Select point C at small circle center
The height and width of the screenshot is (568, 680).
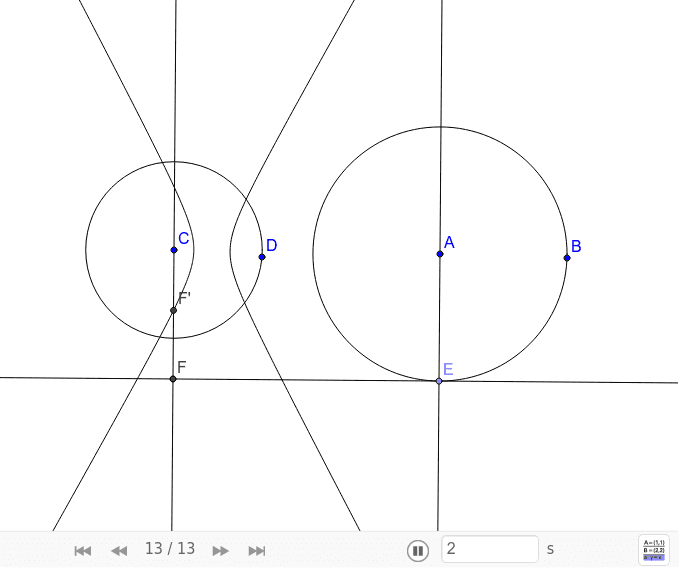174,250
